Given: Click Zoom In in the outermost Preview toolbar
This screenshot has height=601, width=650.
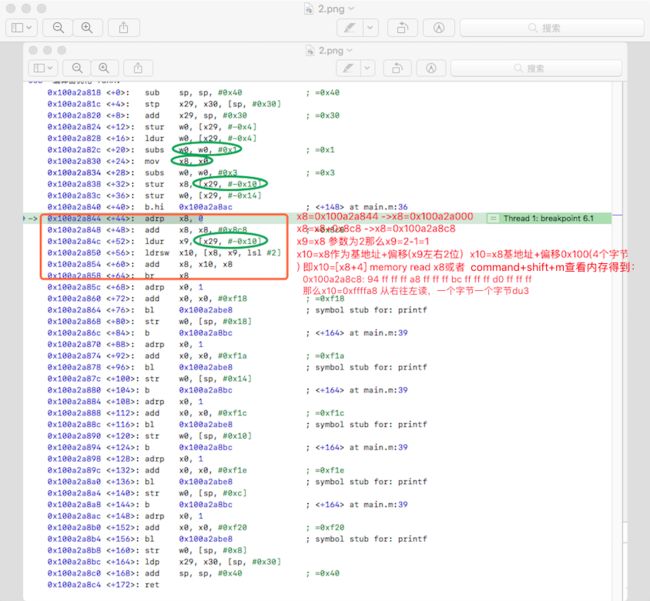Looking at the screenshot, I should tap(87, 28).
